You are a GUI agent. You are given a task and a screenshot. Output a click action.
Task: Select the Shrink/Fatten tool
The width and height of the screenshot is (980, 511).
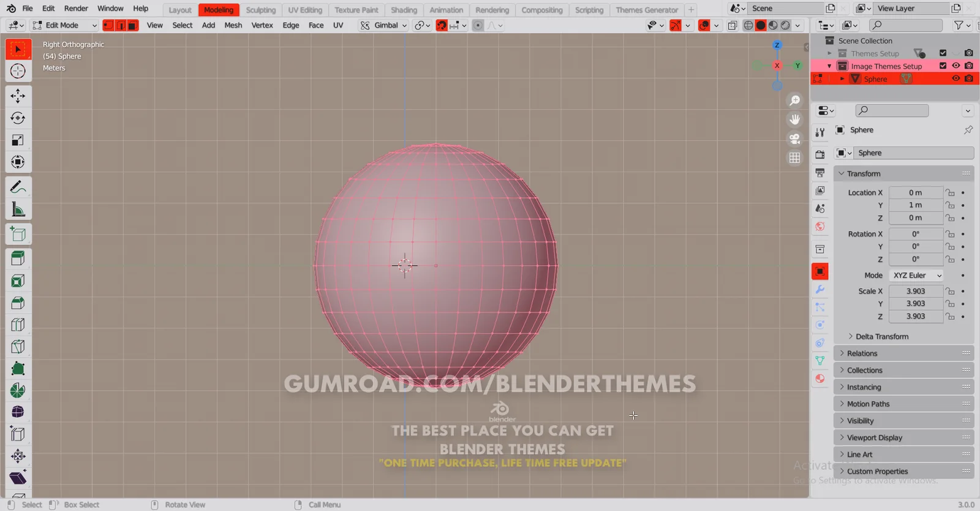[18, 456]
